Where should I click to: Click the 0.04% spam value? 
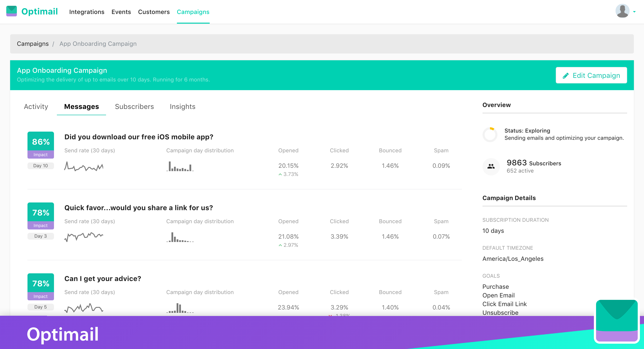point(441,307)
